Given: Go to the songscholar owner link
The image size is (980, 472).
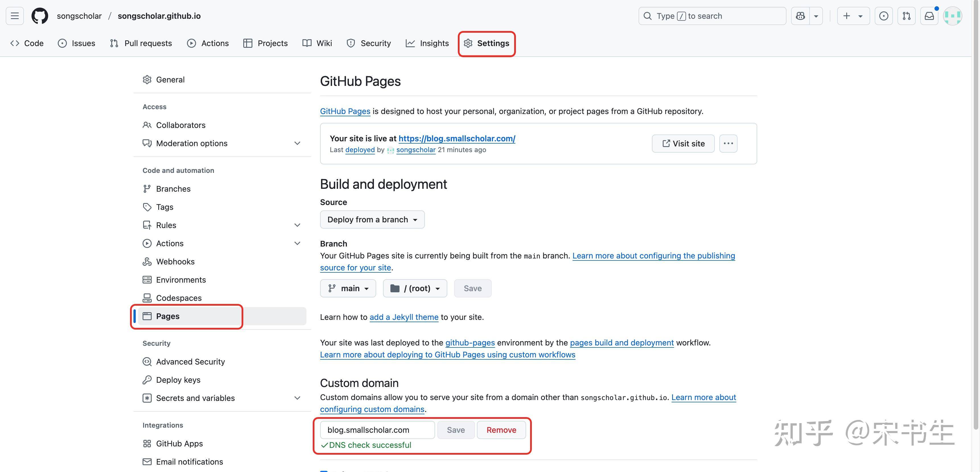Looking at the screenshot, I should (79, 16).
